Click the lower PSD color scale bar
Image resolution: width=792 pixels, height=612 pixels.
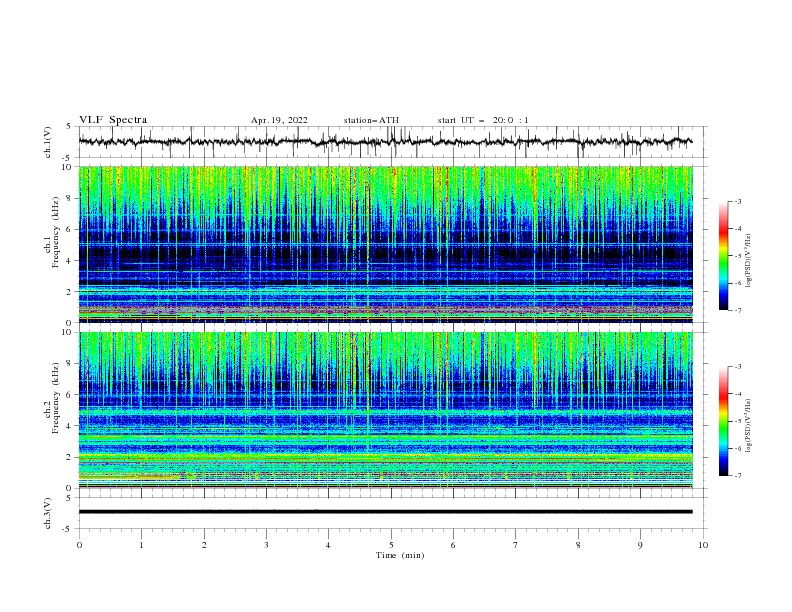click(723, 421)
